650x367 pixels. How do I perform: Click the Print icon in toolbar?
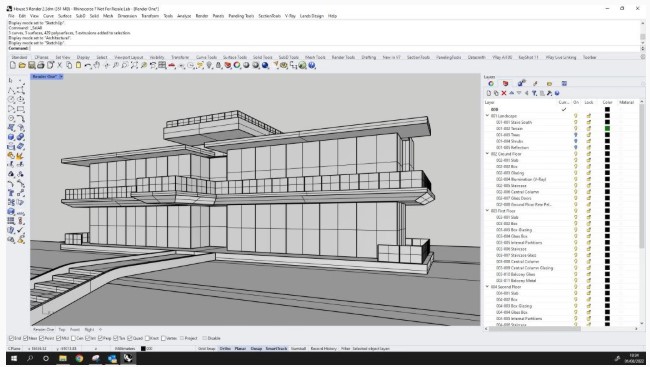click(x=41, y=65)
